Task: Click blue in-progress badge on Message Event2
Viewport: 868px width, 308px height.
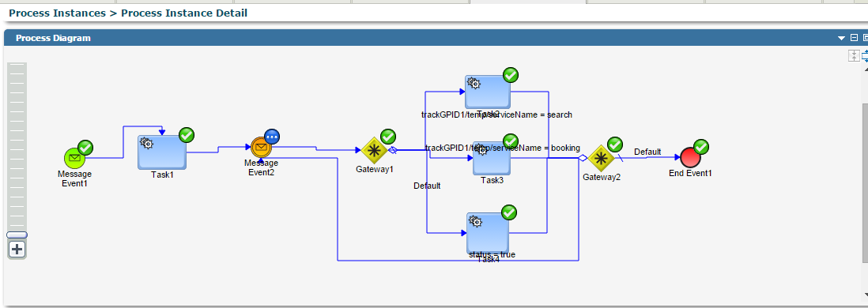Action: (272, 136)
